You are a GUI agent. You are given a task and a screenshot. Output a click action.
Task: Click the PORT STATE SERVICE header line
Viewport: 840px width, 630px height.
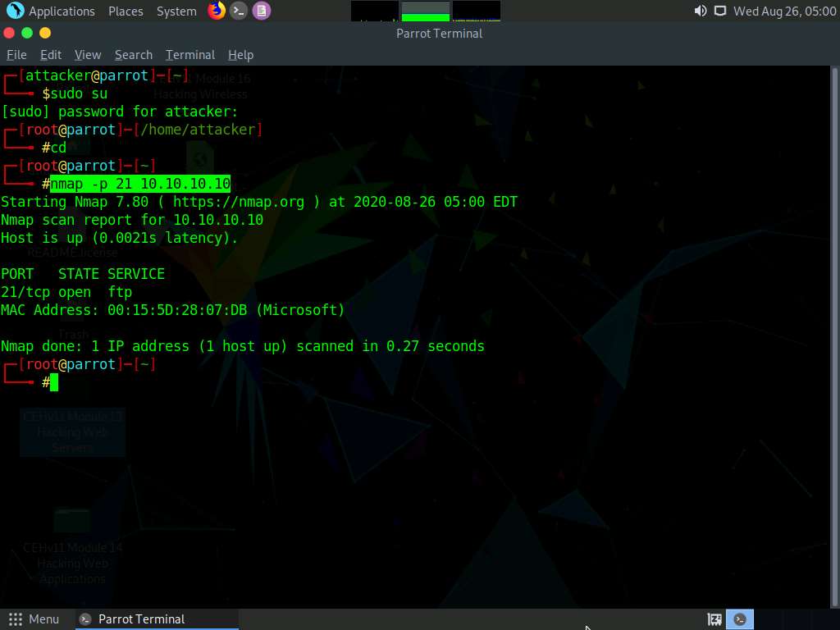coord(83,274)
